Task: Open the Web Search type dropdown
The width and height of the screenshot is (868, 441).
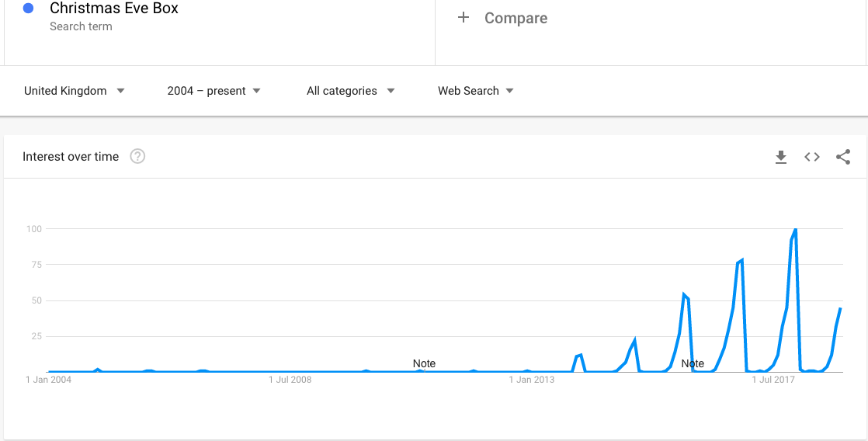Action: click(x=475, y=91)
